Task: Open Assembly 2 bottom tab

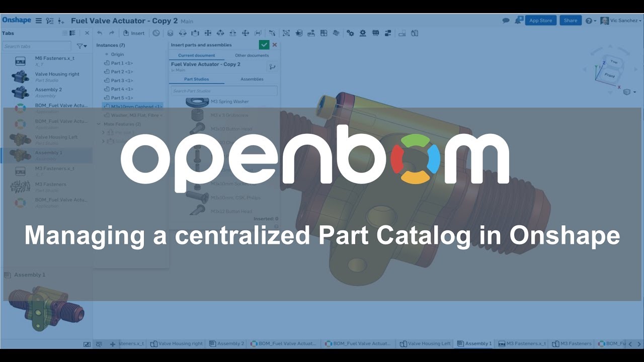Action: 227,343
